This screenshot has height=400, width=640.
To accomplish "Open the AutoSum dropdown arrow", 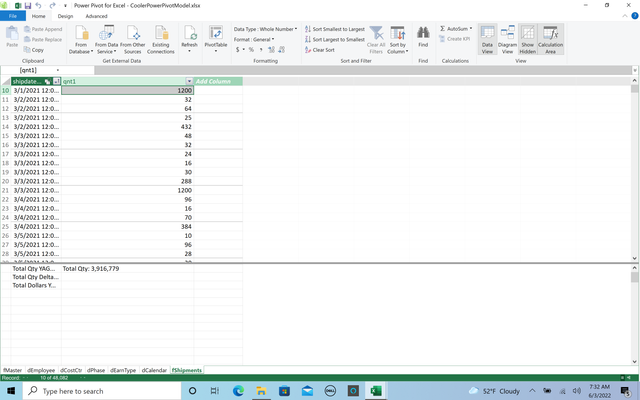I will pyautogui.click(x=471, y=29).
